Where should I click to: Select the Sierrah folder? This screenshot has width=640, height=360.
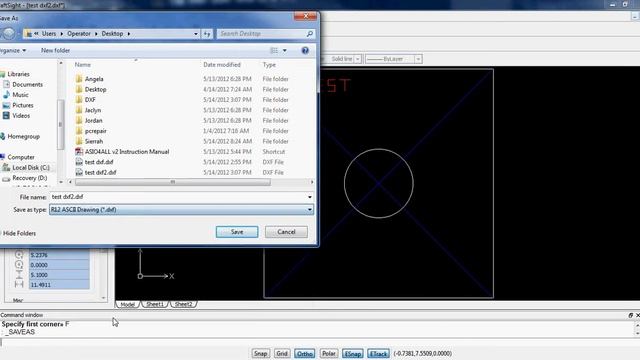pos(94,141)
